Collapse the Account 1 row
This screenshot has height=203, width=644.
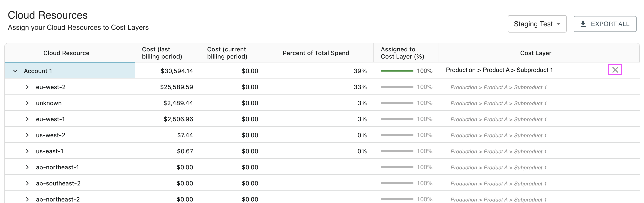(15, 71)
